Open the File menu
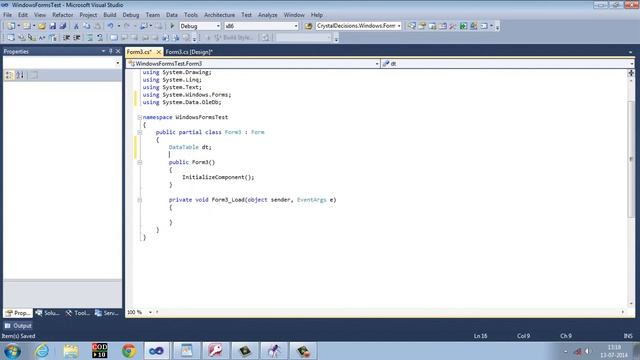Image resolution: width=640 pixels, height=360 pixels. pyautogui.click(x=7, y=15)
